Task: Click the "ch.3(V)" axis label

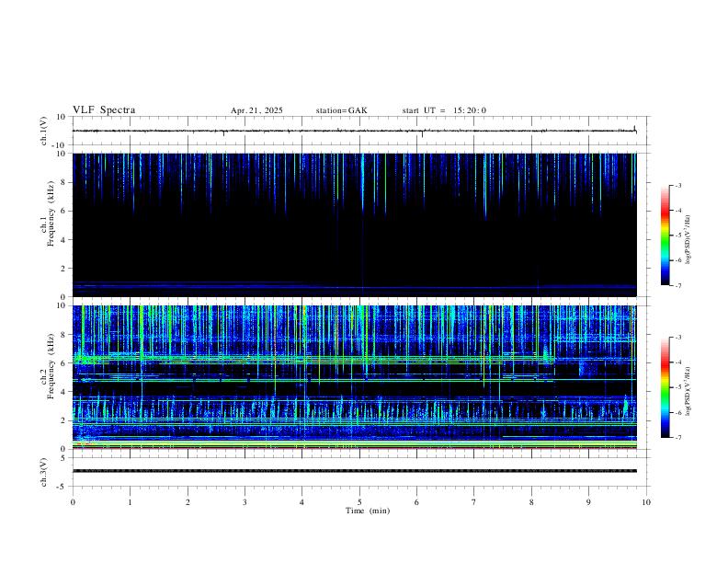Action: click(44, 473)
